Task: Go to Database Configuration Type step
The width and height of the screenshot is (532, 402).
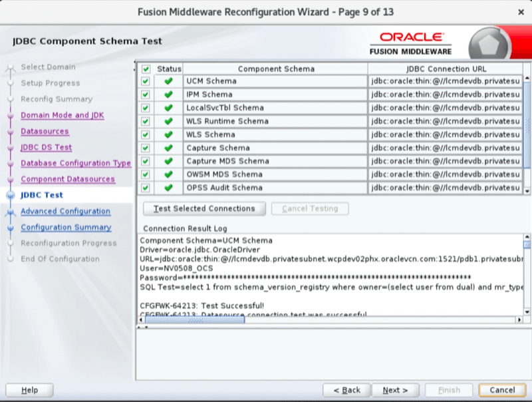Action: pos(76,163)
